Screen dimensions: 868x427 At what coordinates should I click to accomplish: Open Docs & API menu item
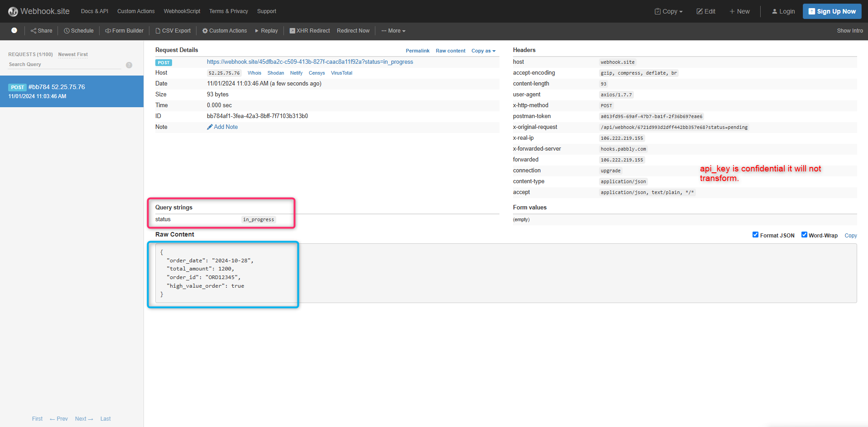tap(95, 11)
